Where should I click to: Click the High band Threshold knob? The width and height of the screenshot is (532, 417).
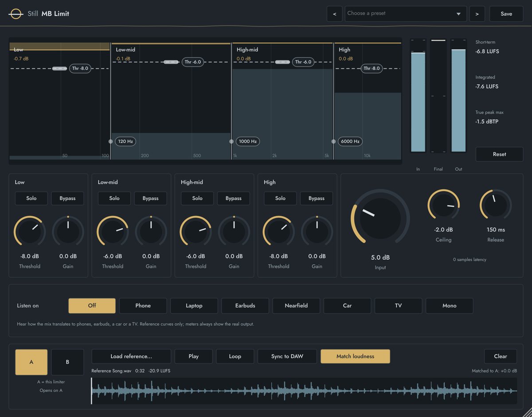(278, 231)
